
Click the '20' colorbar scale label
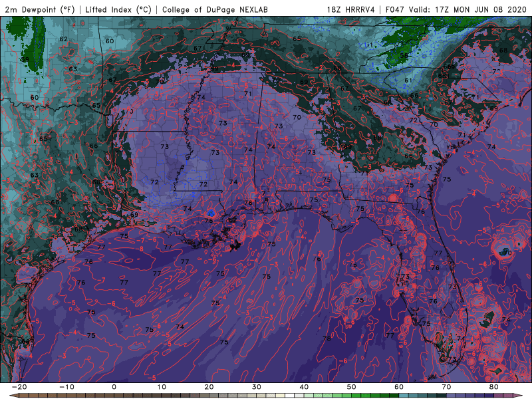click(209, 387)
